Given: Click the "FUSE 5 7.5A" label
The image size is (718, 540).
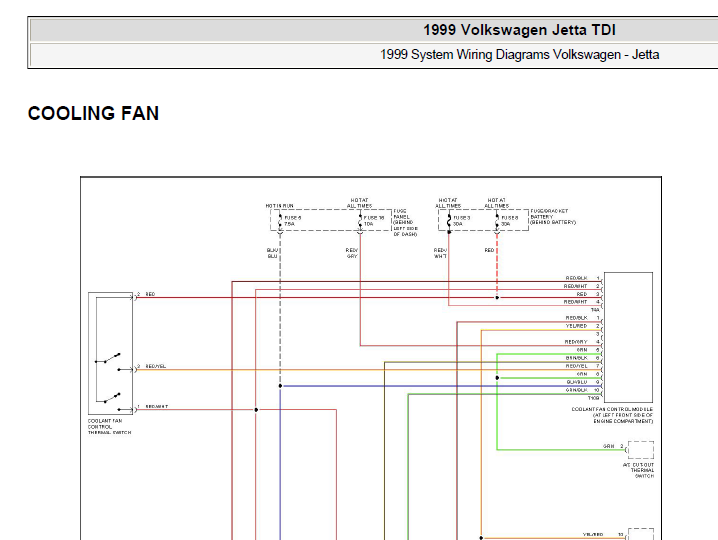Looking at the screenshot, I should [293, 221].
